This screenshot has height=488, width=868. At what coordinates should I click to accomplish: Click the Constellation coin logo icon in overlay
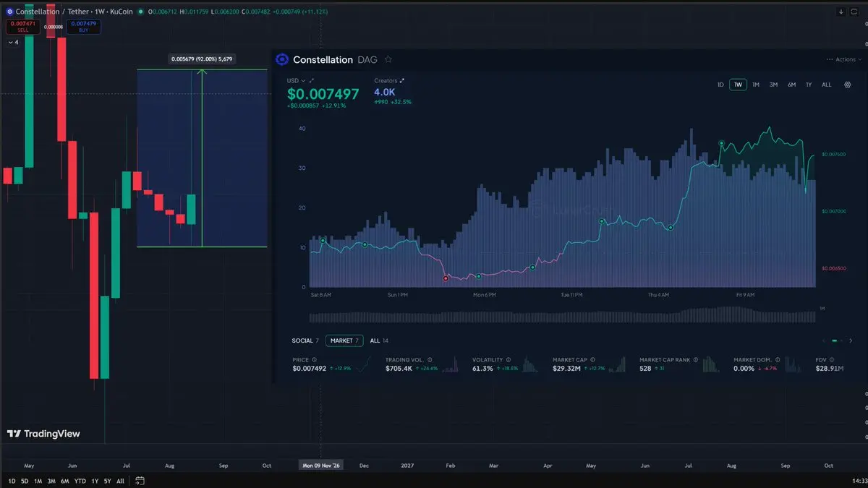[x=282, y=59]
